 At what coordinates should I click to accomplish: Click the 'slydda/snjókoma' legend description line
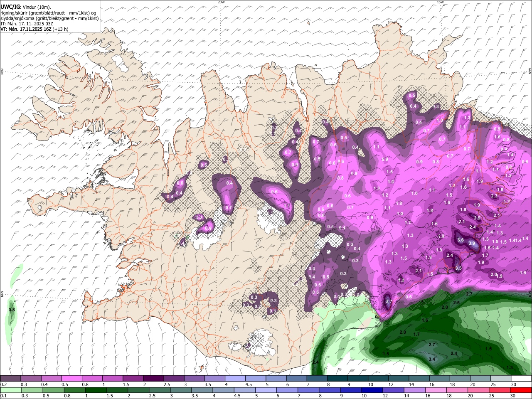pos(49,18)
